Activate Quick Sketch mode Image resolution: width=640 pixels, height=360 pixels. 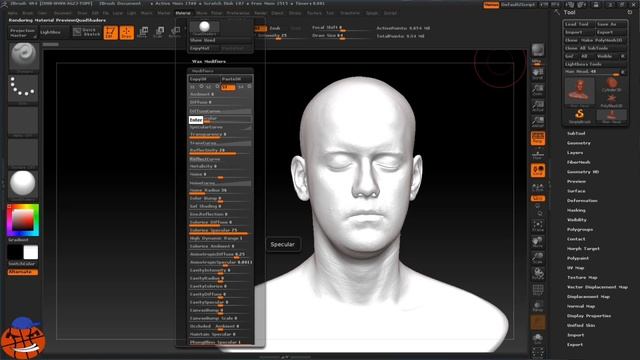87,32
